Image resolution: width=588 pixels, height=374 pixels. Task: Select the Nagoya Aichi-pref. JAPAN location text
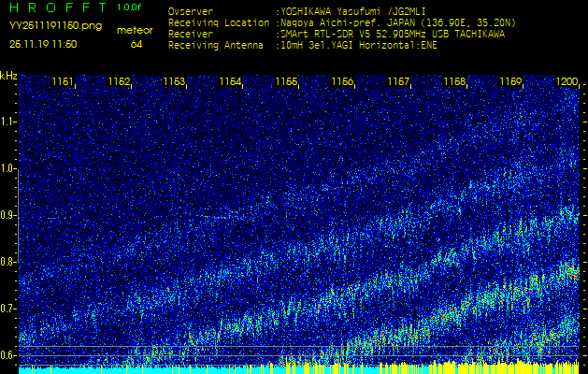tap(398, 23)
